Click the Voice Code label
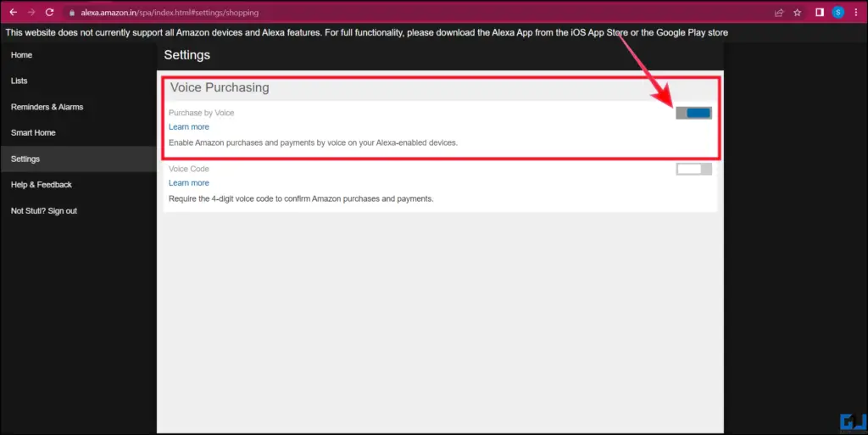 (189, 169)
